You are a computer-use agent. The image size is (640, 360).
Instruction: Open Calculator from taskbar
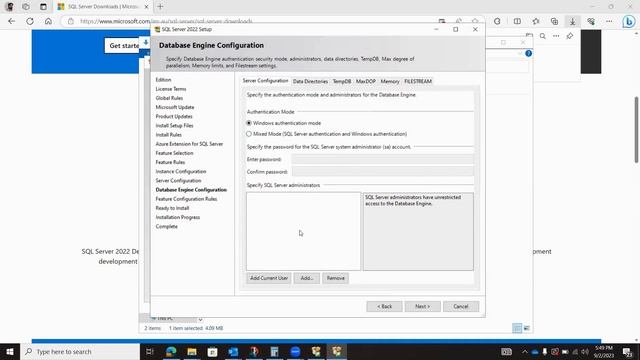pyautogui.click(x=275, y=351)
